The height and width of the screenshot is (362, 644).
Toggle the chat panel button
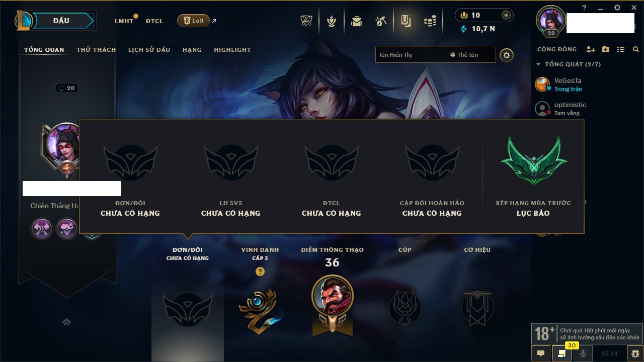(541, 353)
